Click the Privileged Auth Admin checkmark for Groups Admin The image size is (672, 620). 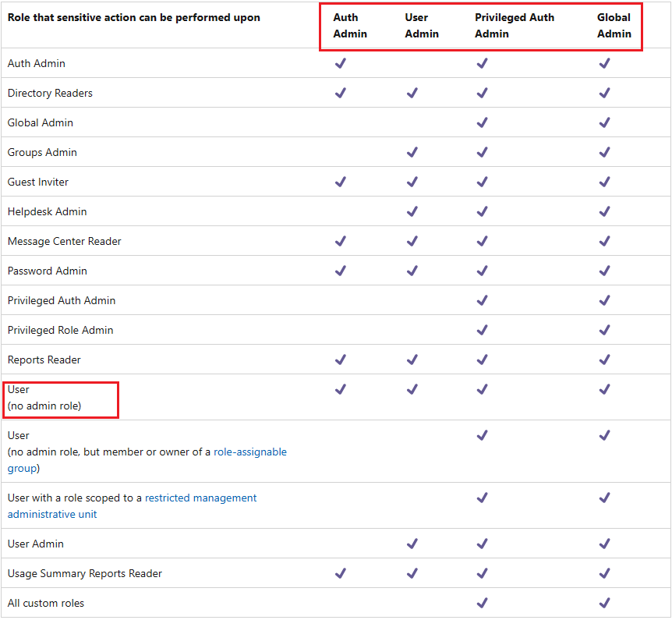tap(482, 152)
